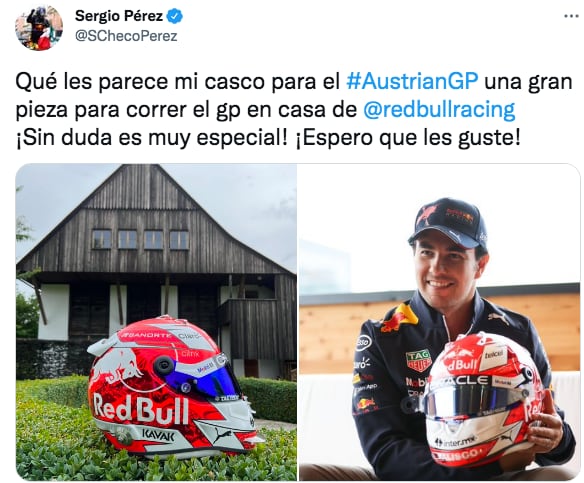The height and width of the screenshot is (483, 584).
Task: Open the right photo of the driver holding the helmet
Action: pyautogui.click(x=439, y=322)
